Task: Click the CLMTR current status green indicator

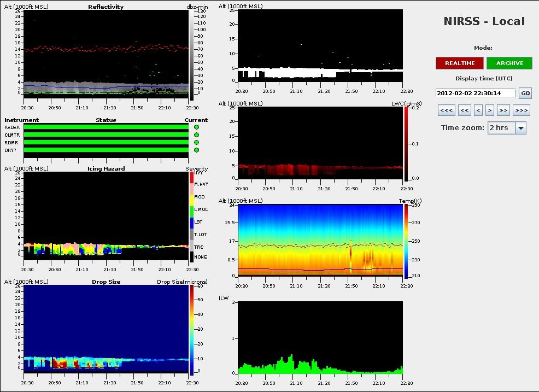Action: pyautogui.click(x=196, y=134)
